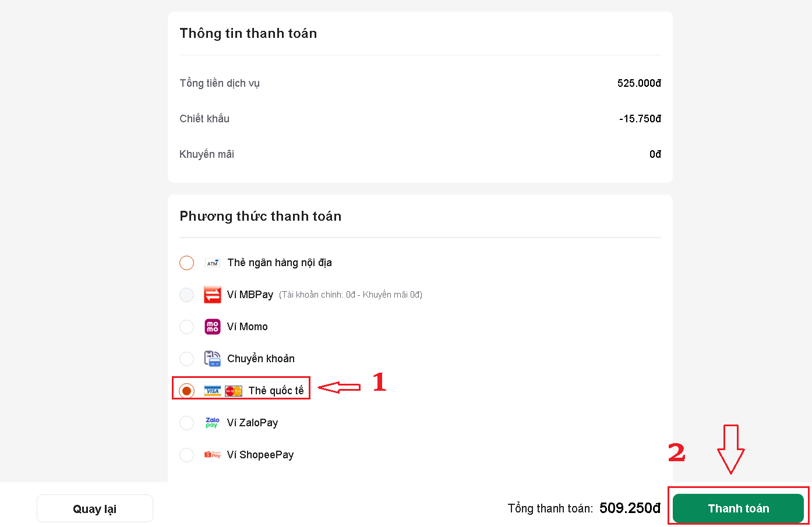Click the Visa card logo

pos(213,391)
